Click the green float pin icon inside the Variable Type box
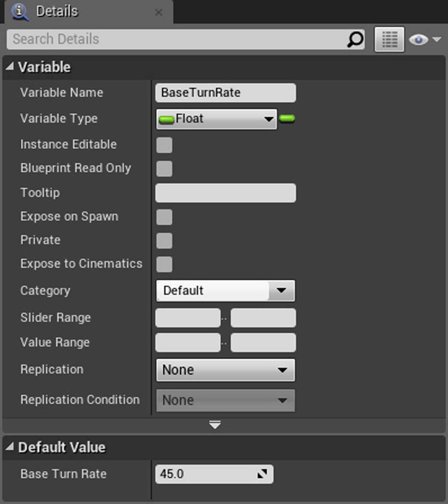Screen dimensions: 448x504 [x=166, y=120]
